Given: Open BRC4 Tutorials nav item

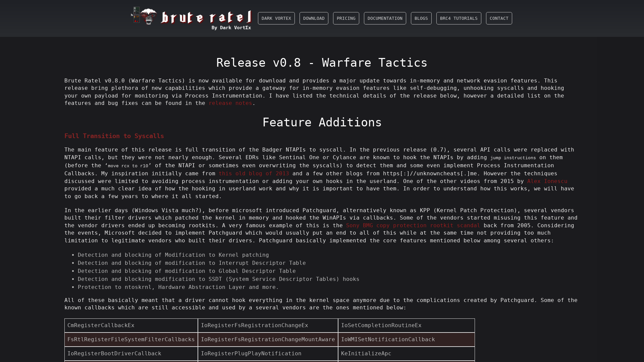Looking at the screenshot, I should [459, 18].
